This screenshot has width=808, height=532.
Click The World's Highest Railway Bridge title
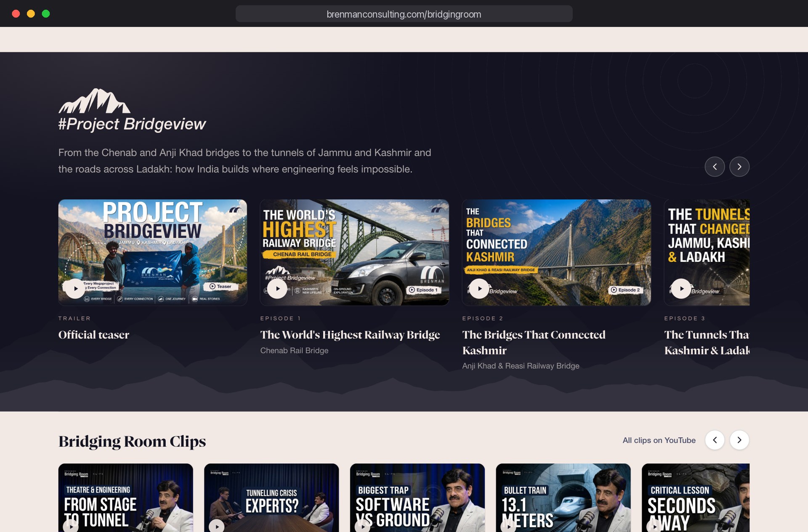tap(350, 335)
